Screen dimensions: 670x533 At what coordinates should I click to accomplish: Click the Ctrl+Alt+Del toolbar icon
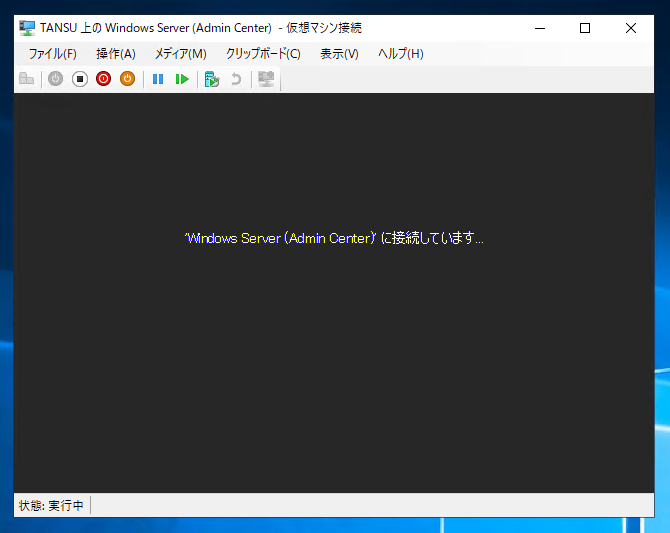click(26, 79)
